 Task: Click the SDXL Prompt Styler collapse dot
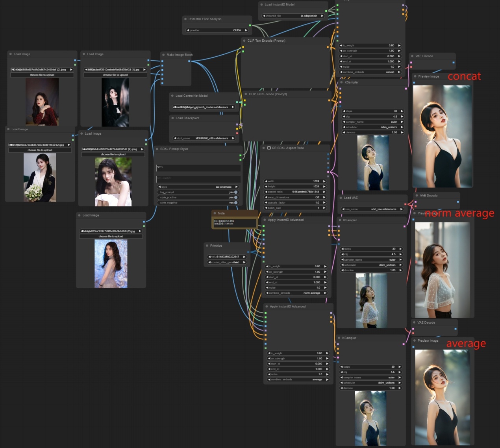pyautogui.click(x=157, y=149)
